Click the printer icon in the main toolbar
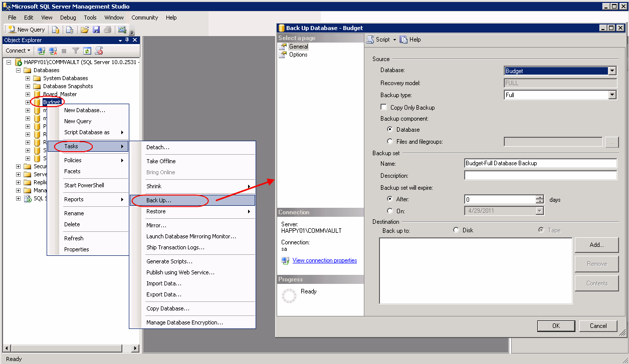 (x=107, y=30)
